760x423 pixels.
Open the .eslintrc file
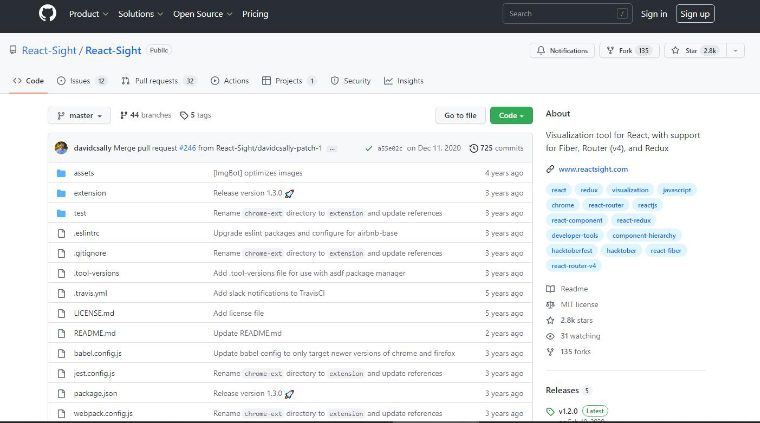click(x=86, y=234)
